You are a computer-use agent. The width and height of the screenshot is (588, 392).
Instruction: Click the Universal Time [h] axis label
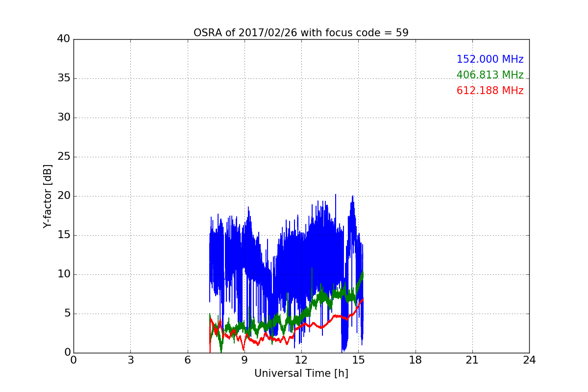coord(301,373)
